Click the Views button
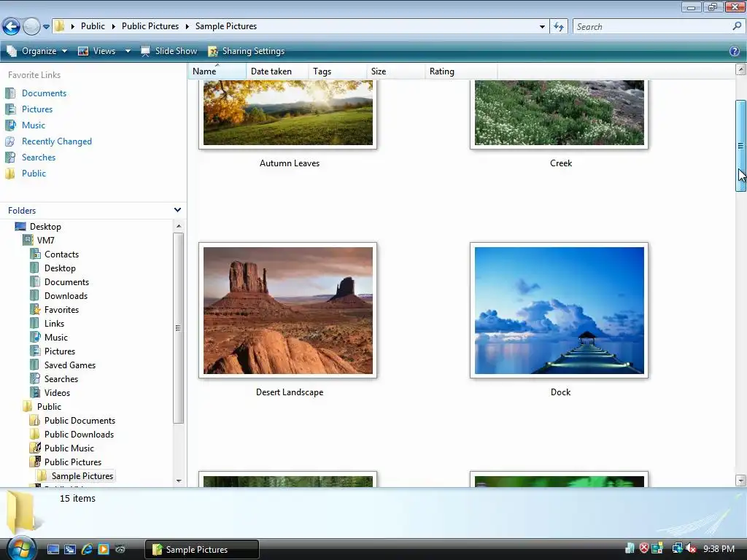This screenshot has width=747, height=560. [97, 51]
